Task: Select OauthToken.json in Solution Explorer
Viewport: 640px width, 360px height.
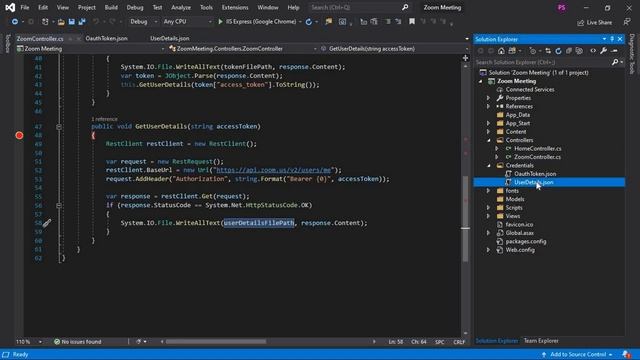Action: [535, 174]
